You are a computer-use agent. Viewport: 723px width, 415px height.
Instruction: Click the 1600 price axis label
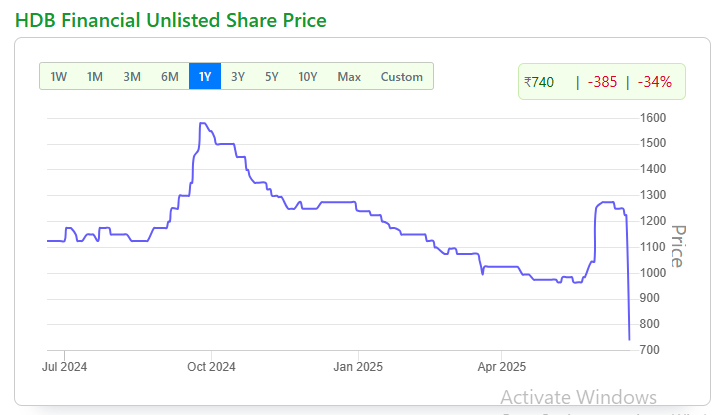click(x=653, y=118)
